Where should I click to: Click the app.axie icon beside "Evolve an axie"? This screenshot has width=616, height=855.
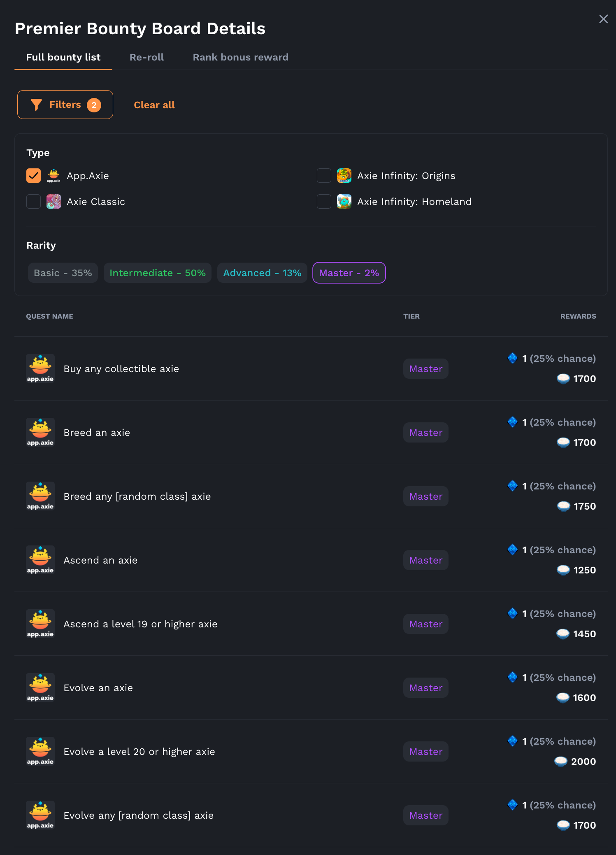[x=40, y=687]
